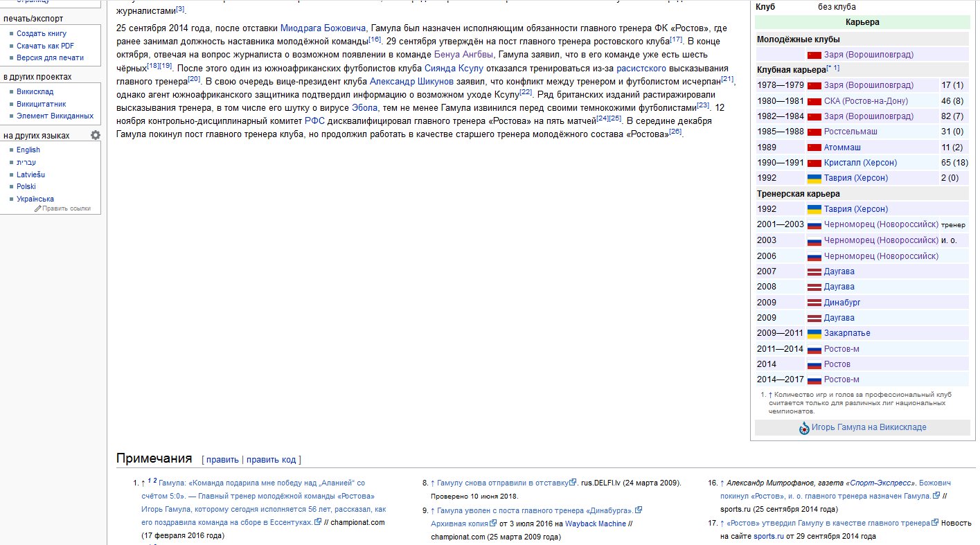This screenshot has width=980, height=545.
Task: Click править код link next to Примечания
Action: click(x=271, y=459)
